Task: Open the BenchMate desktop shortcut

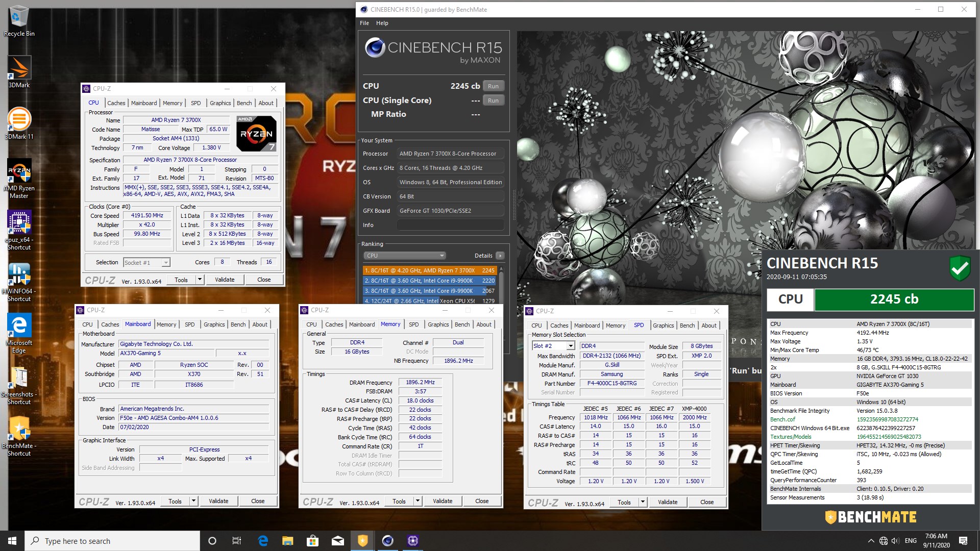Action: (x=19, y=436)
